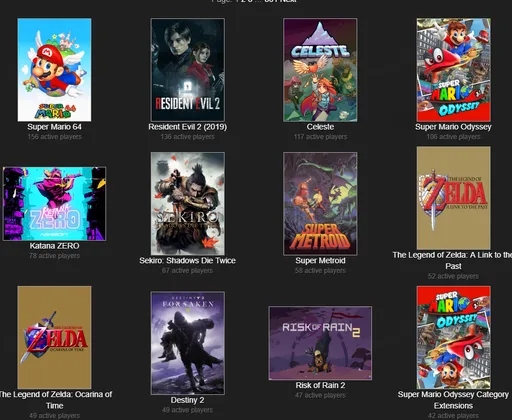Select the Odyssey Category Extensions cover image

tap(453, 337)
